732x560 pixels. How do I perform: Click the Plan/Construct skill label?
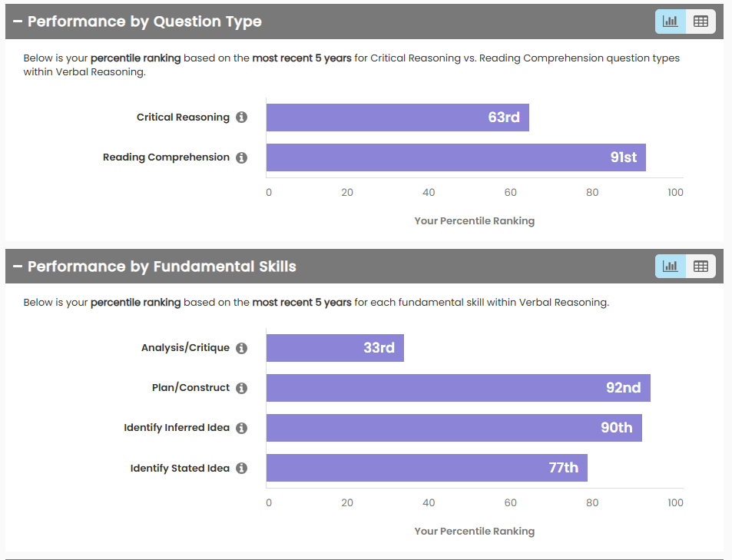tap(190, 388)
